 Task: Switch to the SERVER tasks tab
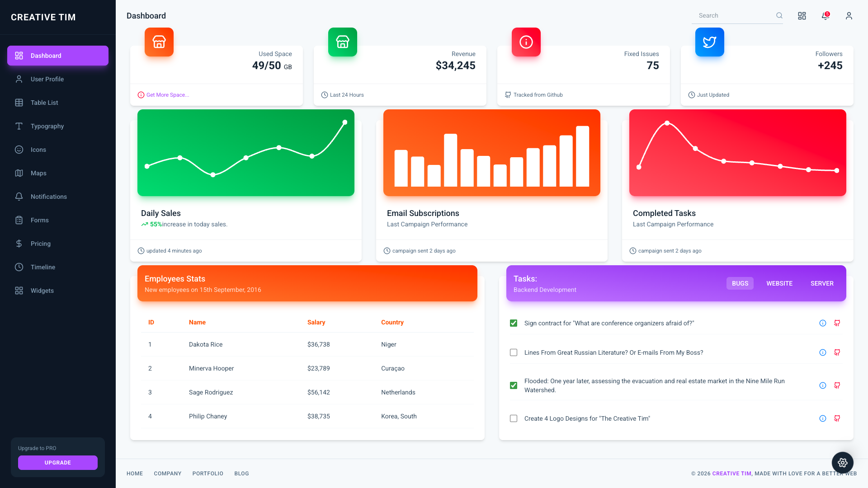pyautogui.click(x=821, y=283)
